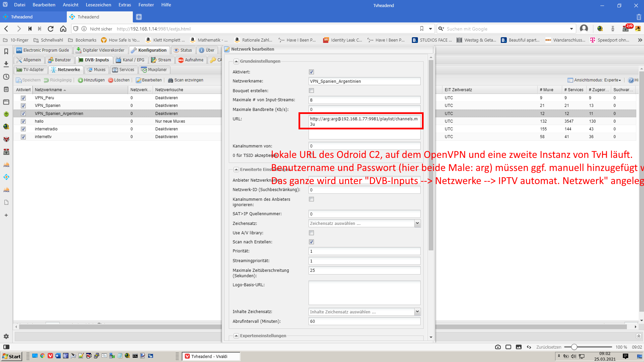The image size is (644, 362).
Task: Click Scan erzwingen button
Action: tap(185, 80)
